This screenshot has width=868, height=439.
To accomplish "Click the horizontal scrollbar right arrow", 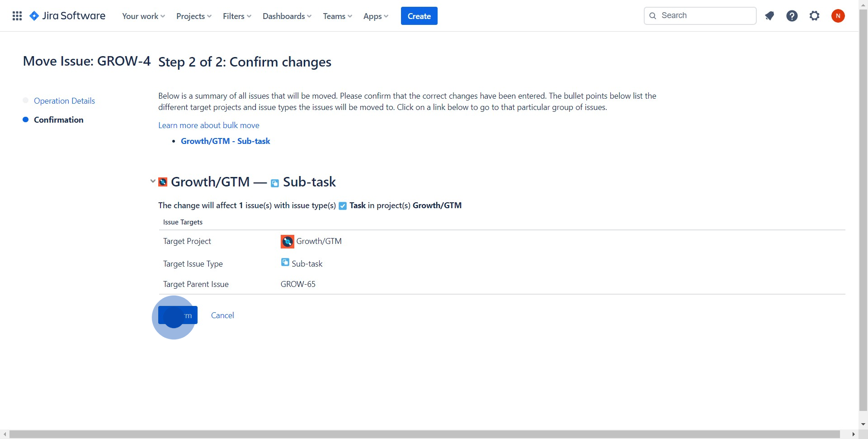I will (853, 434).
